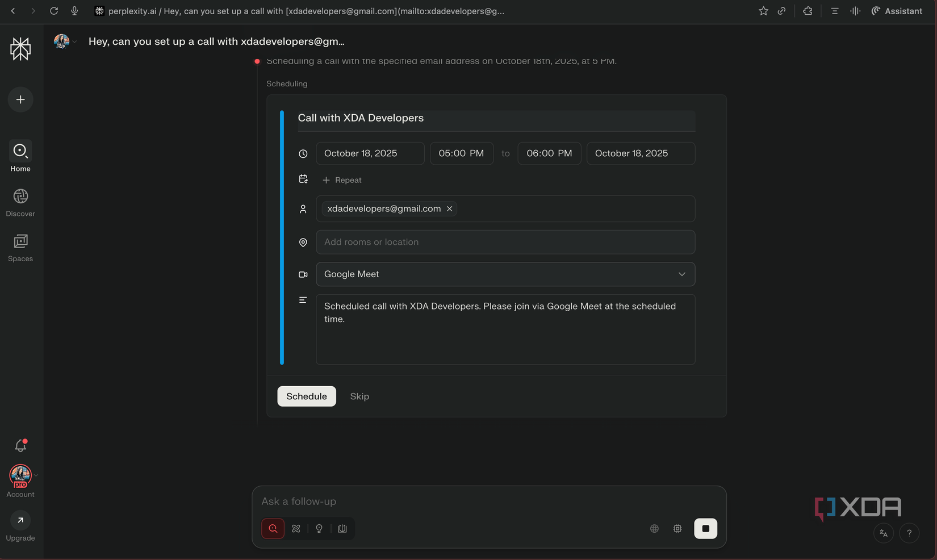Open notifications via the bell icon
The image size is (937, 560).
click(x=20, y=445)
